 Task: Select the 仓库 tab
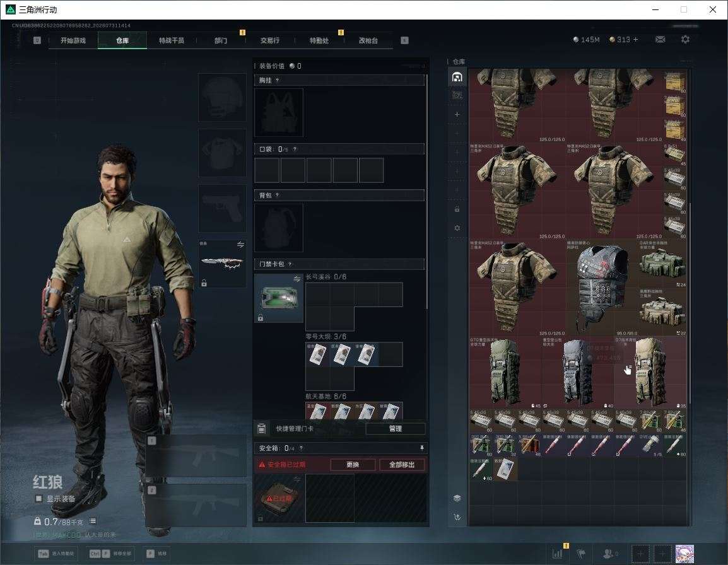pyautogui.click(x=122, y=40)
